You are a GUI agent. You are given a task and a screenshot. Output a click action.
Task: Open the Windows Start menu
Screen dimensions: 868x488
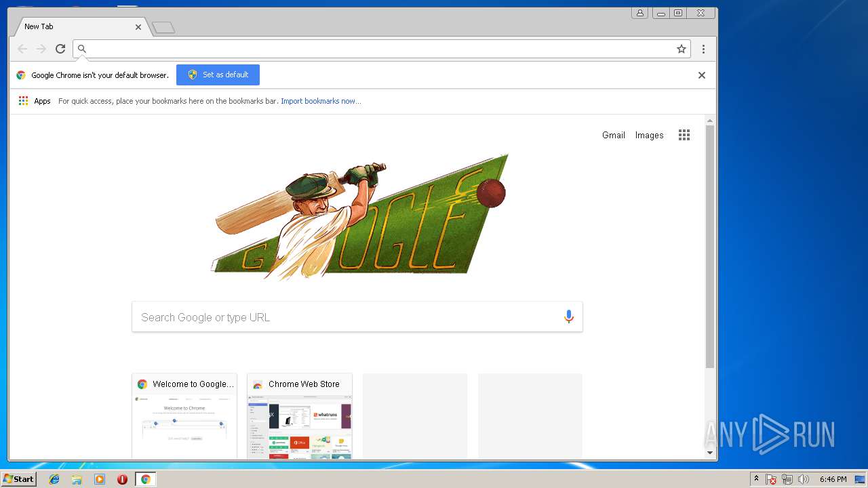coord(18,479)
